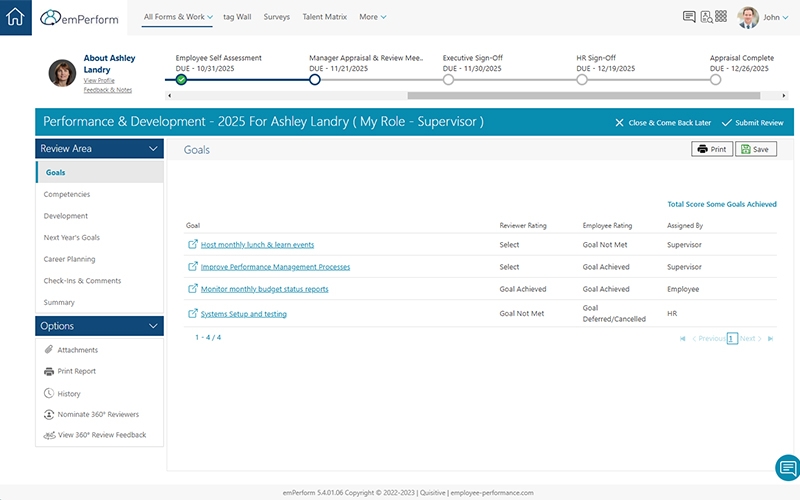Viewport: 800px width, 500px height.
Task: Open the Improve Performance Management Processes goal link
Action: pos(275,267)
